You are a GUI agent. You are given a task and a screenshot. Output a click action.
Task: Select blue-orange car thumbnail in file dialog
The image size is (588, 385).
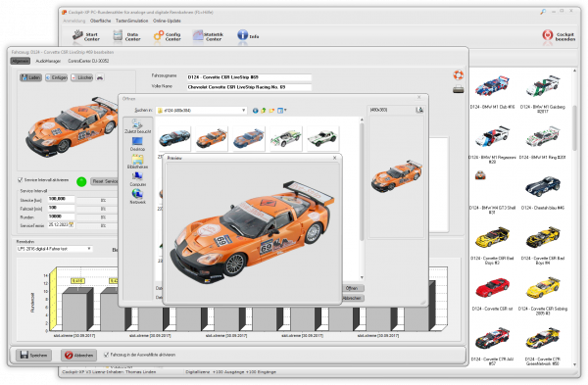point(248,138)
